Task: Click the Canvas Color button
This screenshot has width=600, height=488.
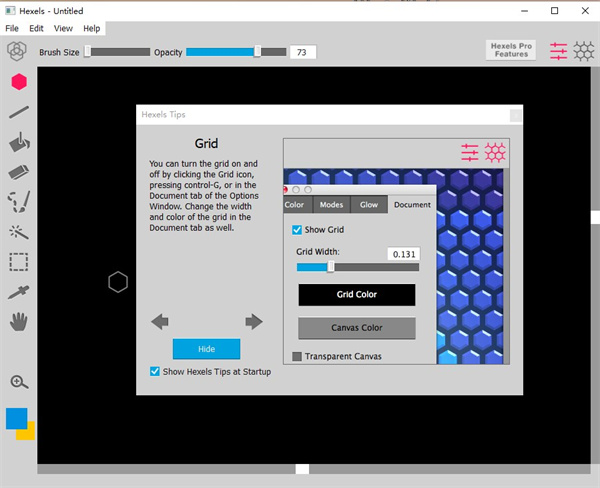Action: pos(357,328)
